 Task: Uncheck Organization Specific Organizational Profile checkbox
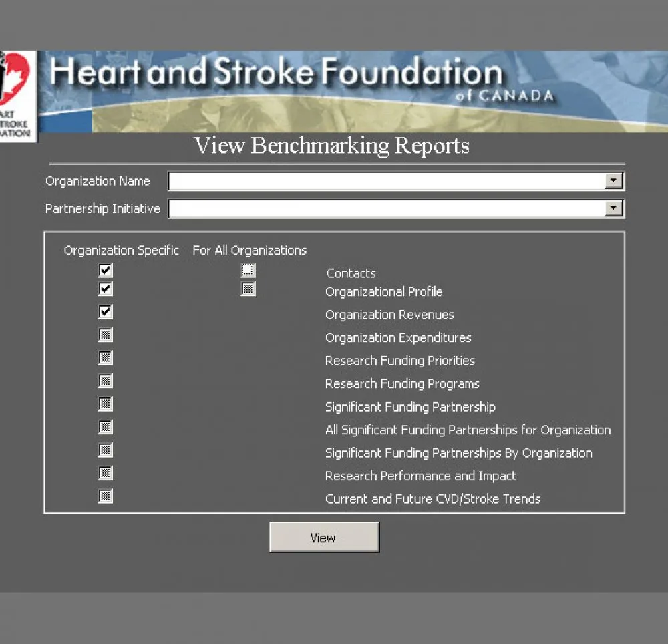106,289
